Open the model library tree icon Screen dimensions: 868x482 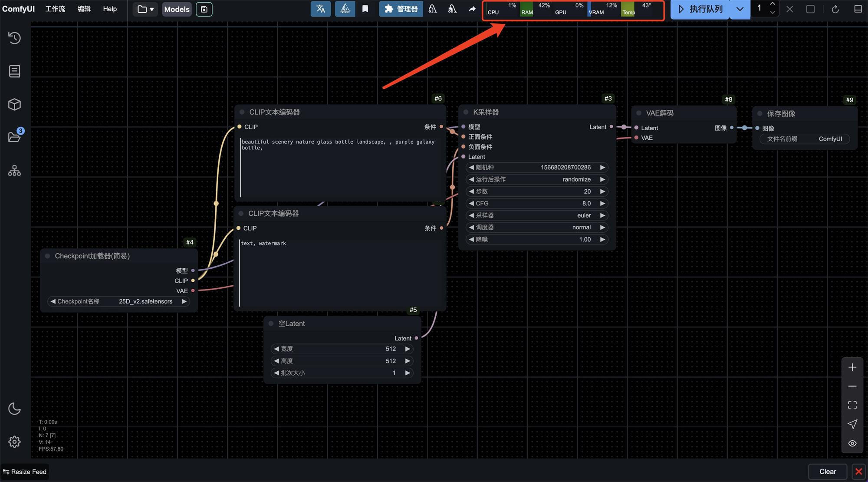coord(14,171)
